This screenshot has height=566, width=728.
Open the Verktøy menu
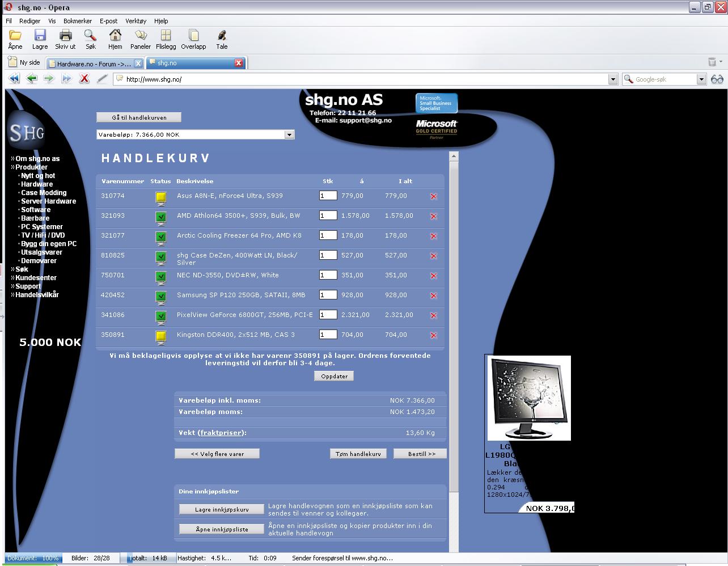(x=136, y=21)
